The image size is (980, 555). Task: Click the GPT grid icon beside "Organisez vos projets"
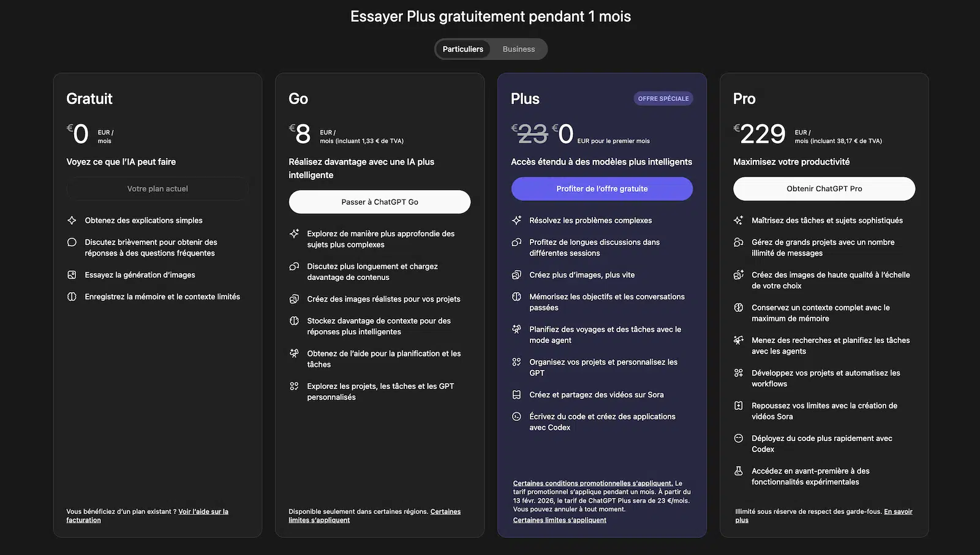click(x=516, y=362)
